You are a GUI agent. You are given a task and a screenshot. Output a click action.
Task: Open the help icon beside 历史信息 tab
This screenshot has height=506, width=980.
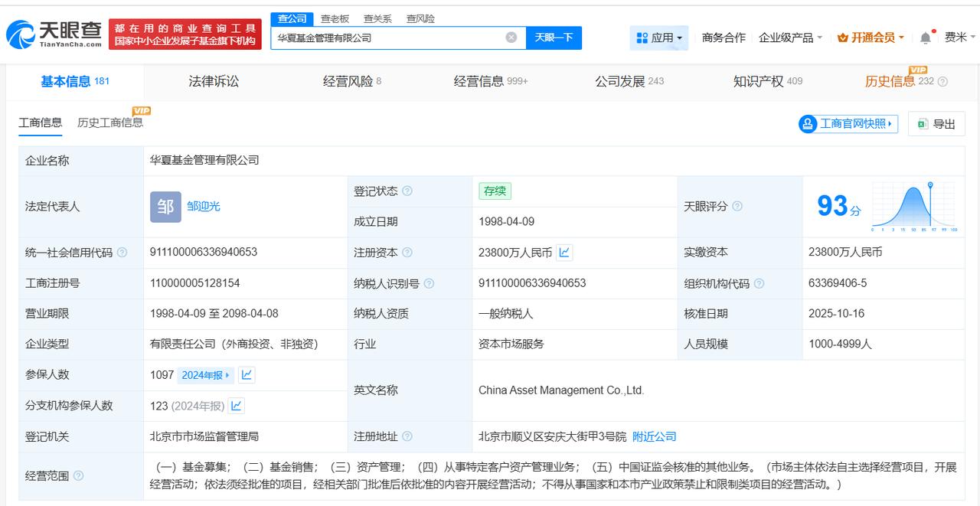tap(942, 82)
